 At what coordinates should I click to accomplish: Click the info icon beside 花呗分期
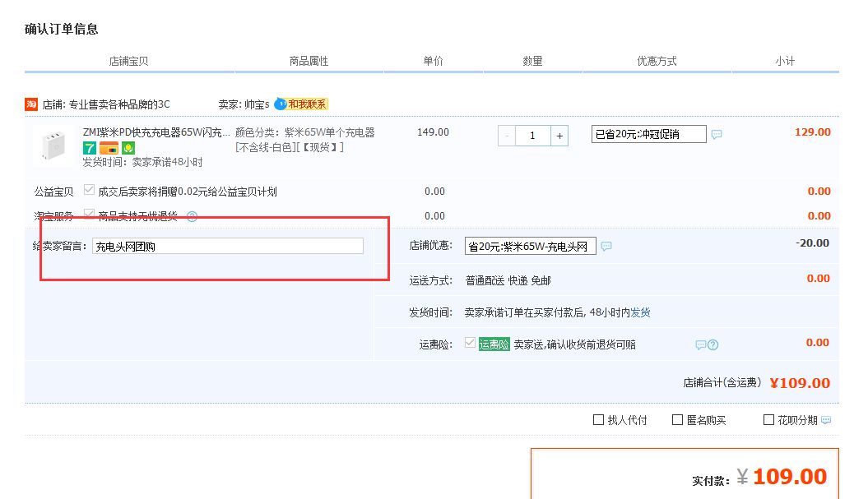(x=826, y=420)
